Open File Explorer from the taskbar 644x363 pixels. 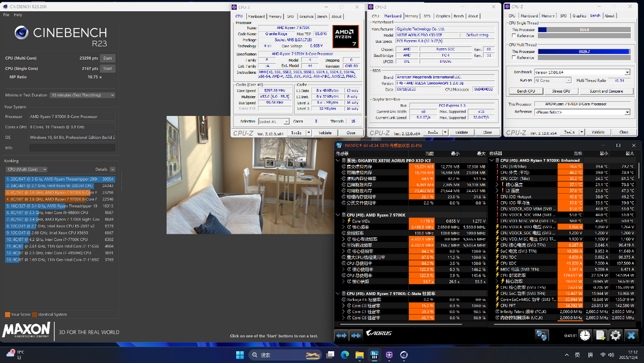pos(360,354)
